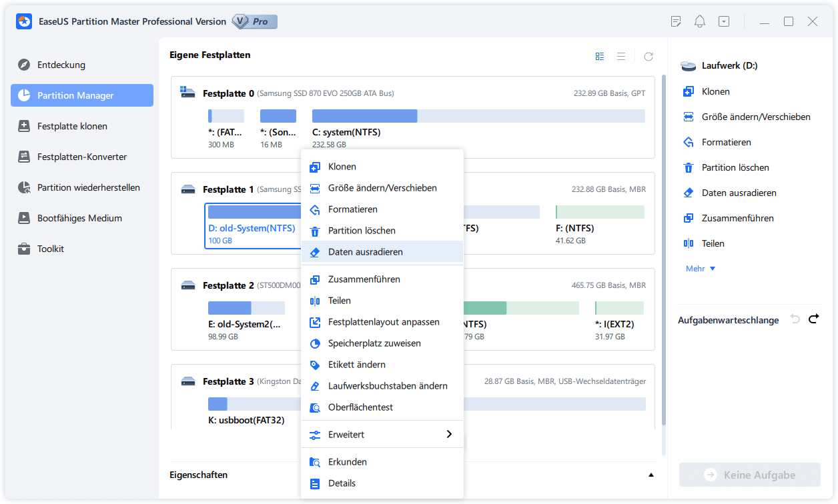
Task: Choose Teilen in context menu
Action: 382,301
